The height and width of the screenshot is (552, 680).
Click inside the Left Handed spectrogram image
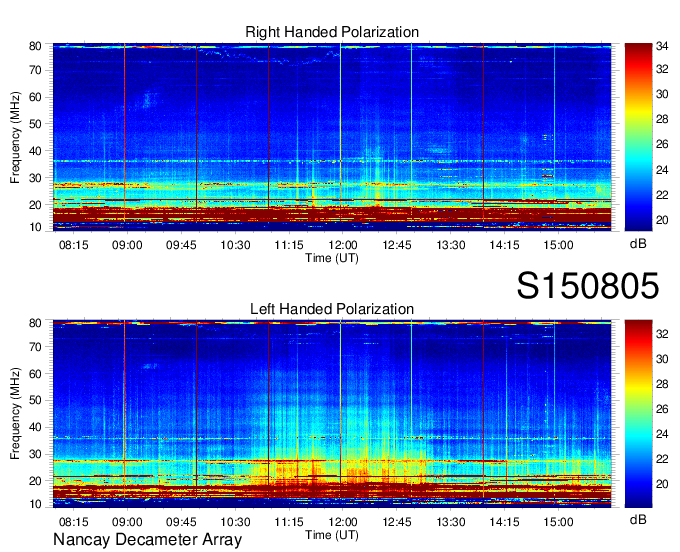[x=332, y=414]
